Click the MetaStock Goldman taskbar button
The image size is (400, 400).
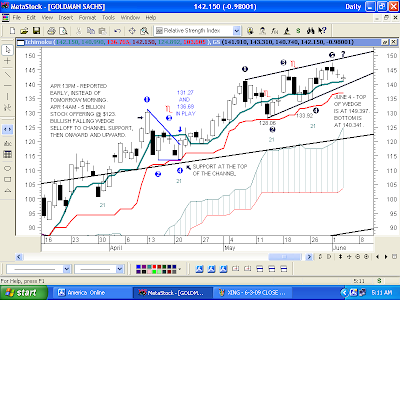point(173,293)
